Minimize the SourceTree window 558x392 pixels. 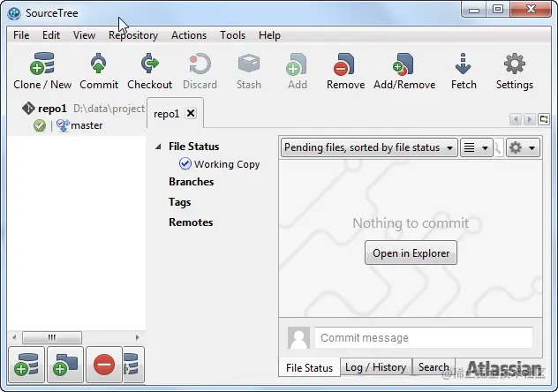[474, 10]
